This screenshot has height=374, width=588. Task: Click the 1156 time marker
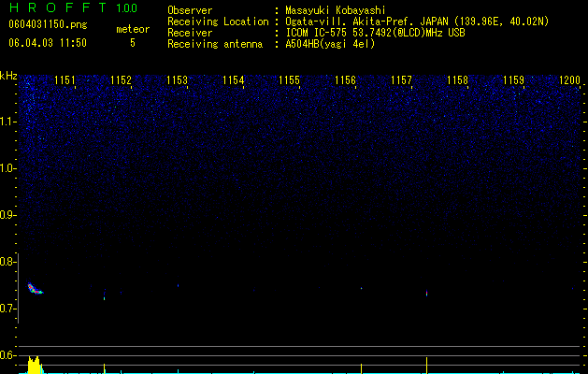pyautogui.click(x=345, y=80)
